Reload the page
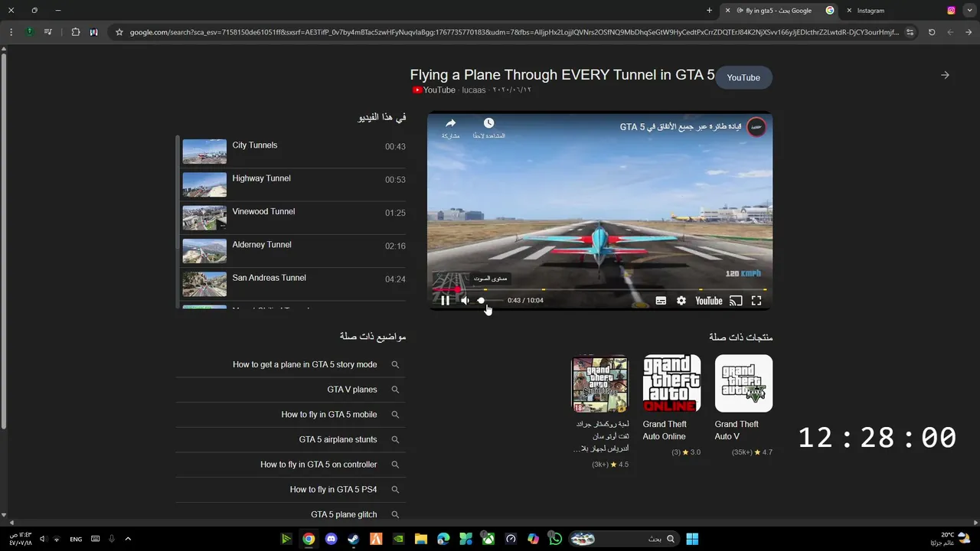The image size is (980, 551). coord(932,32)
